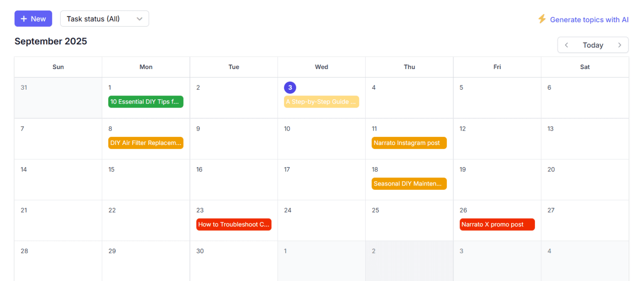Screen dimensions: 644x281
Task: Click the lightning bolt AI icon
Action: [x=542, y=19]
